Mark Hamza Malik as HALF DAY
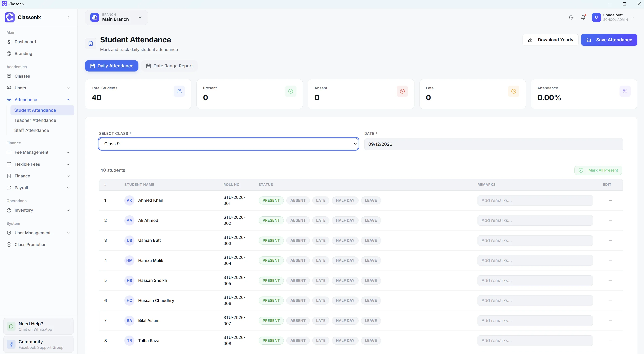 [345, 260]
